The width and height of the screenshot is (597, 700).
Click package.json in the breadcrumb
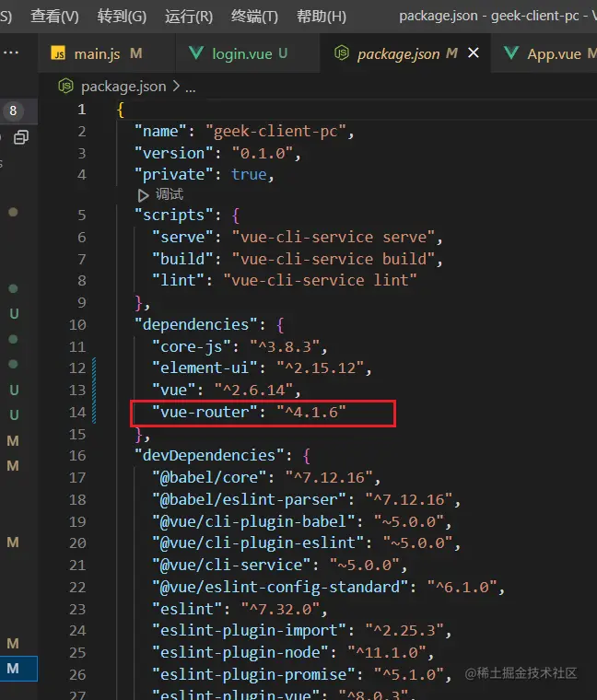(x=123, y=87)
